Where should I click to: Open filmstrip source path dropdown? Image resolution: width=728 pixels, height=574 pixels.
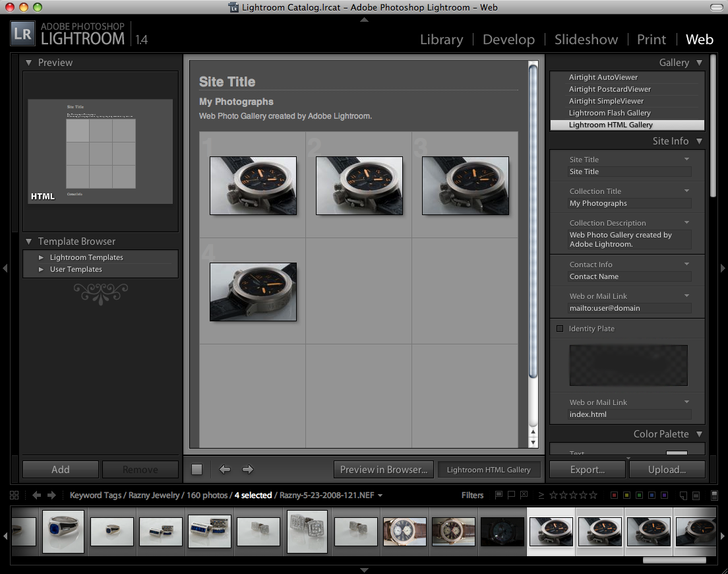pyautogui.click(x=380, y=495)
